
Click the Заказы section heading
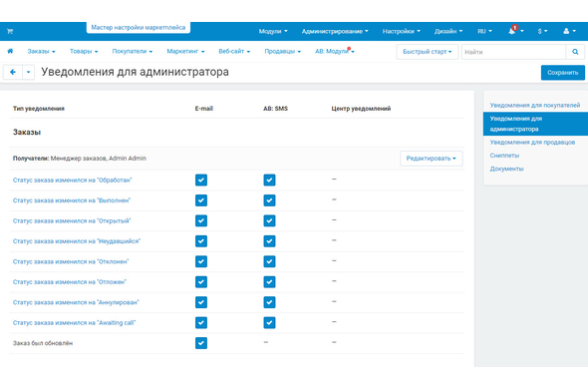[27, 132]
